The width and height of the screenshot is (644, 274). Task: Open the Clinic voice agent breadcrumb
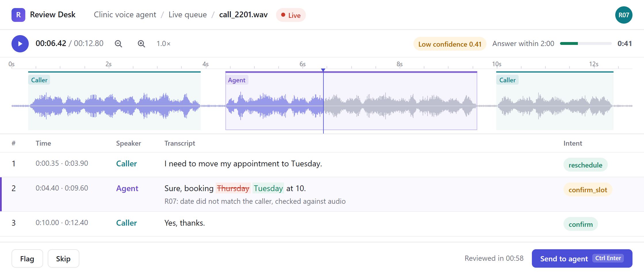coord(125,15)
